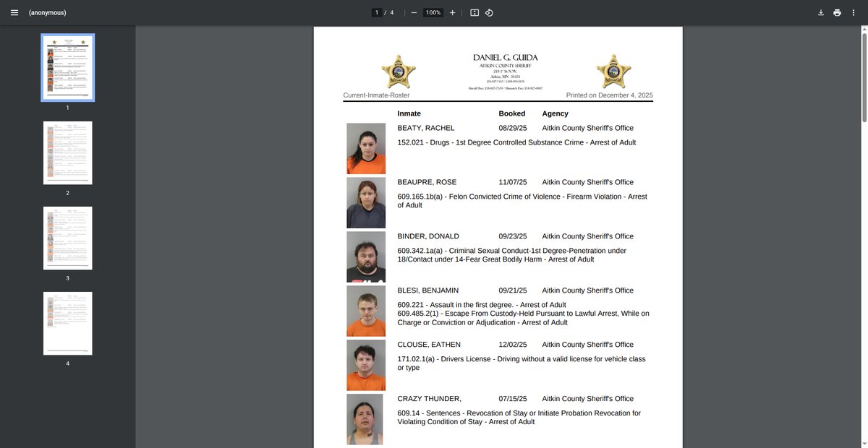Click the "Booked" column header
Screen dimensions: 868x448
point(512,113)
